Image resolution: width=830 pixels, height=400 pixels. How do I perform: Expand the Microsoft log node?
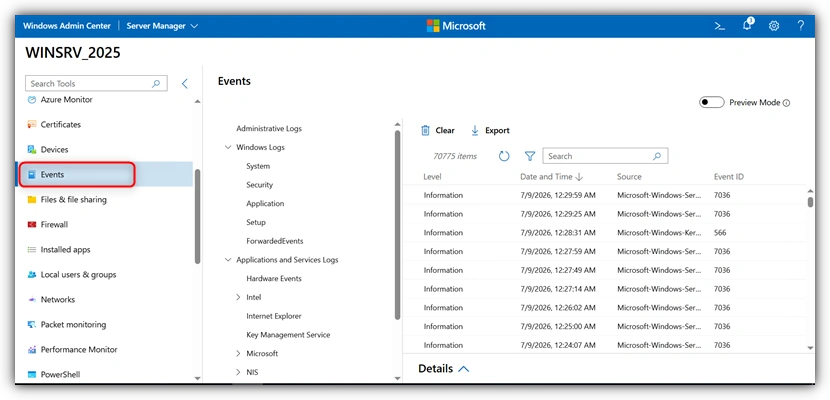pyautogui.click(x=238, y=353)
